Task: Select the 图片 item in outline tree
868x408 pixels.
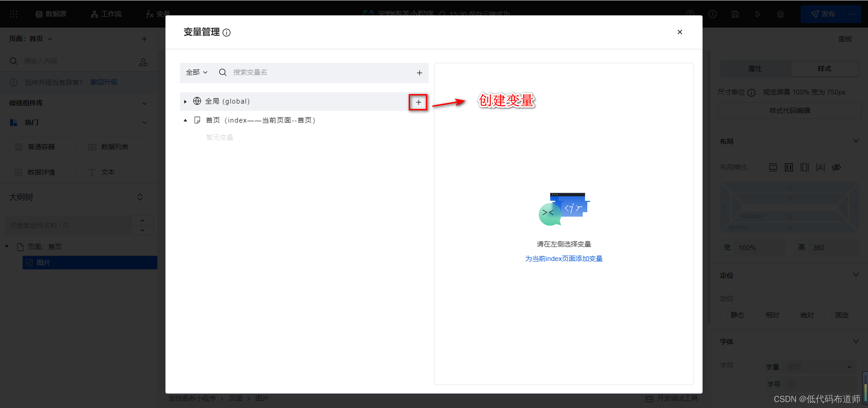Action: point(90,263)
